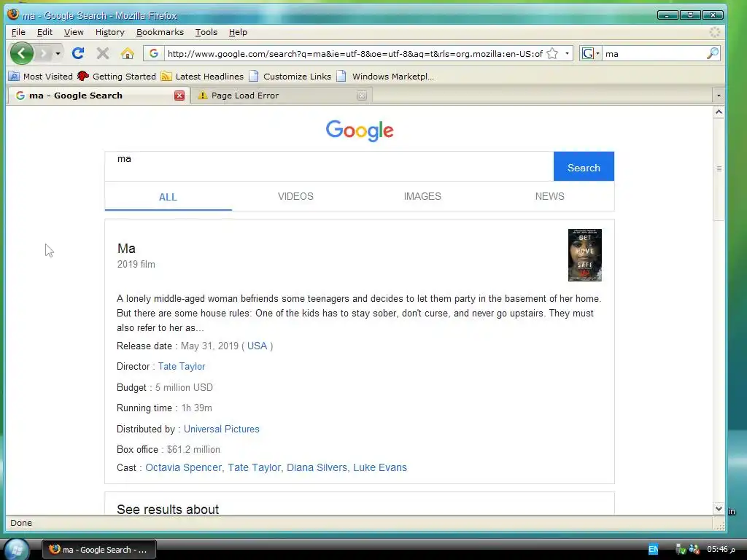Click the Firefox taskbar button
This screenshot has width=747, height=560.
pyautogui.click(x=99, y=550)
